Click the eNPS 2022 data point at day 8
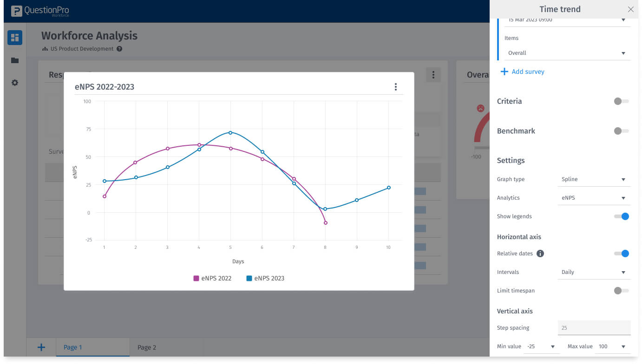The width and height of the screenshot is (642, 364). (x=325, y=223)
